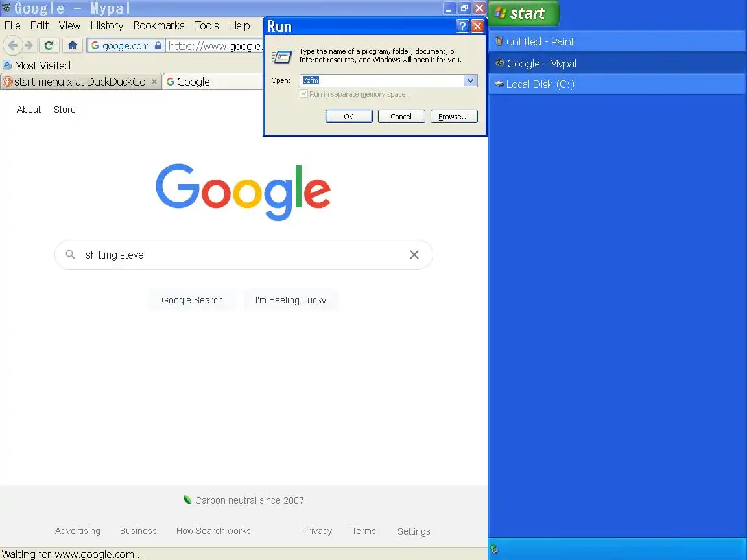Click the Open text field containing 7zfm
This screenshot has height=560, width=747.
pos(382,80)
